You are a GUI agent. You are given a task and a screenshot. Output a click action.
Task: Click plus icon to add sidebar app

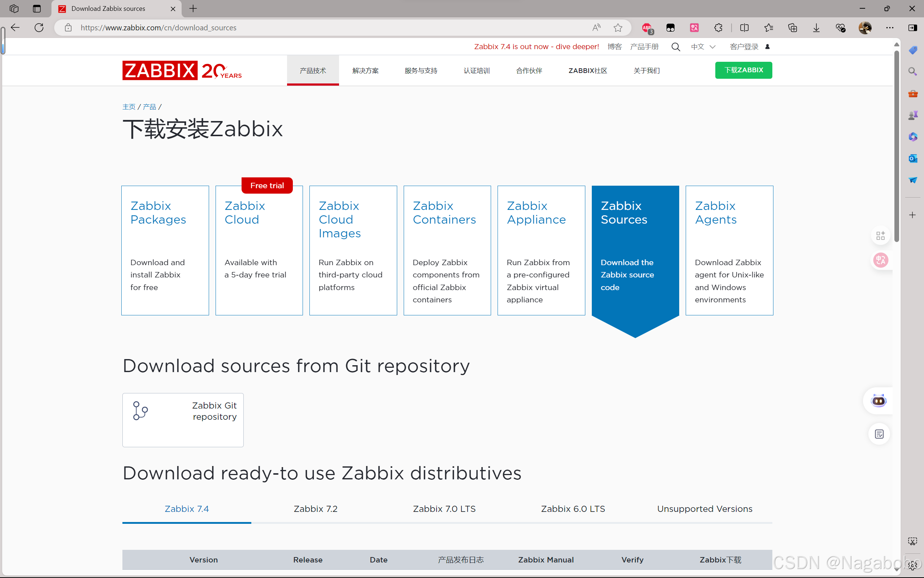click(912, 215)
